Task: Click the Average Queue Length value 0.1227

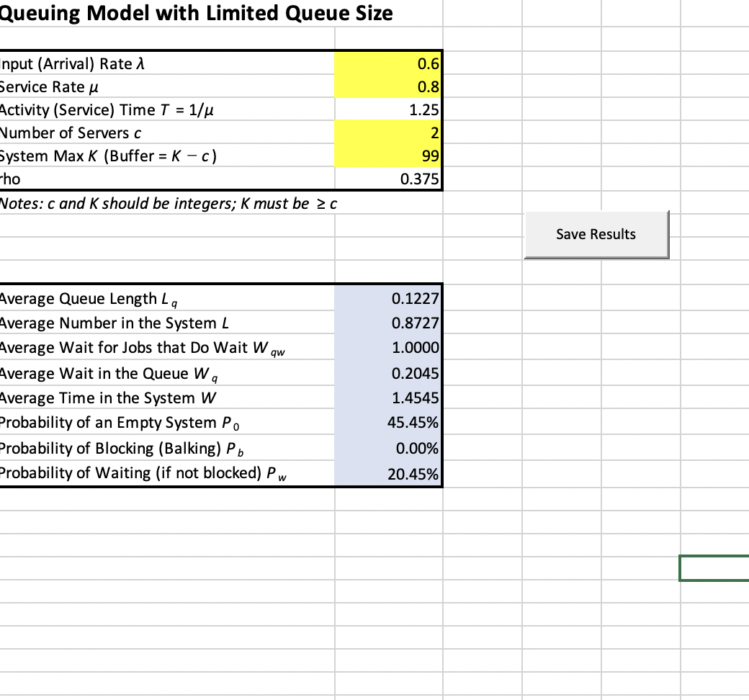Action: 389,298
